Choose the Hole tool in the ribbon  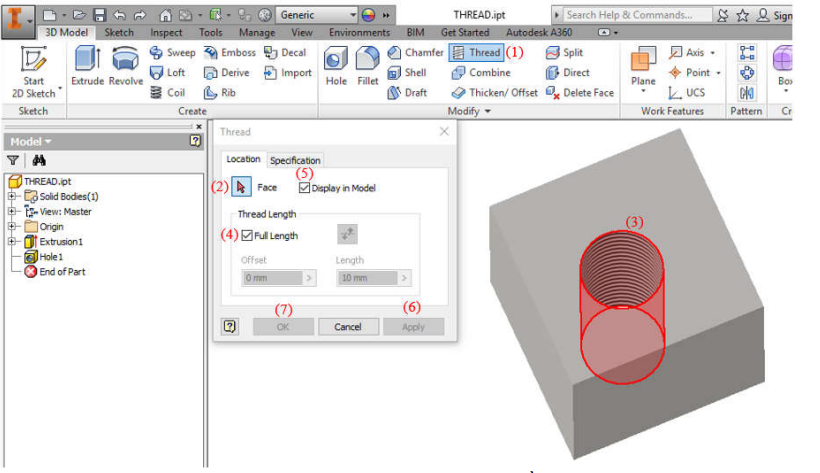(x=336, y=64)
